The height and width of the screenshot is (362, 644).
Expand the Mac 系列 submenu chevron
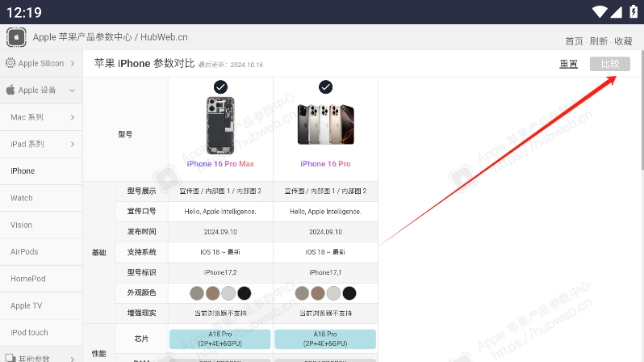(73, 117)
